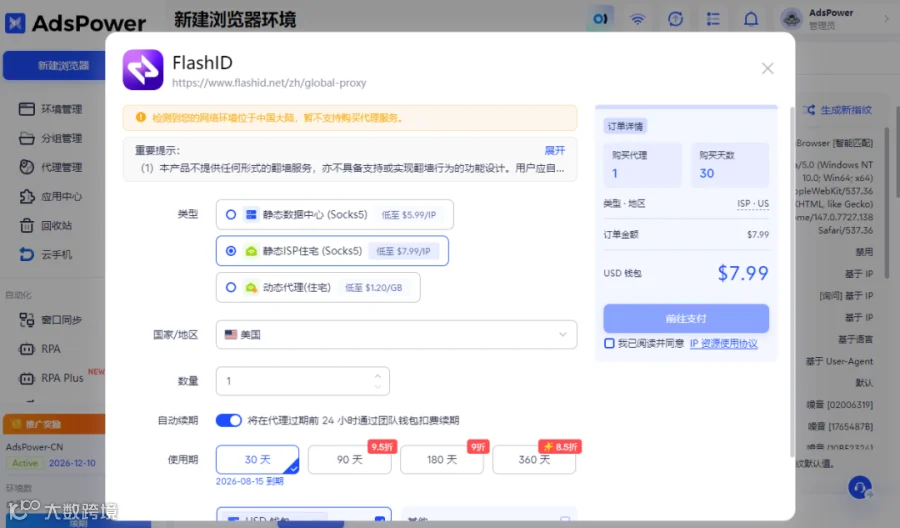Viewport: 900px width, 528px height.
Task: Click the support headset floating icon
Action: click(860, 487)
